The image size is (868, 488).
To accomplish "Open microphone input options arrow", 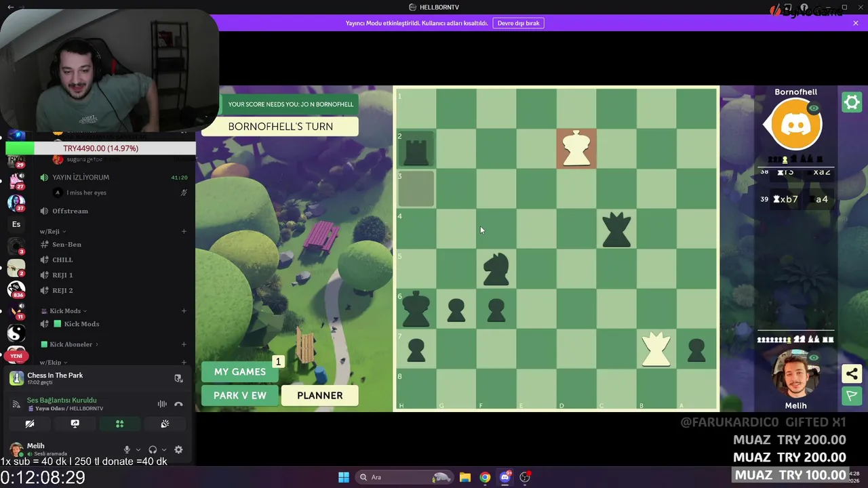I will pyautogui.click(x=138, y=449).
